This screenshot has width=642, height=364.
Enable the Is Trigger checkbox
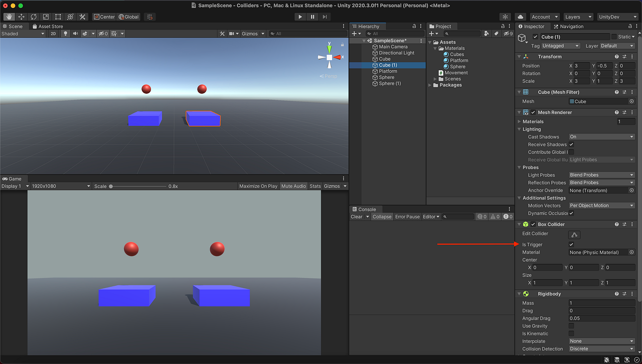click(x=571, y=244)
